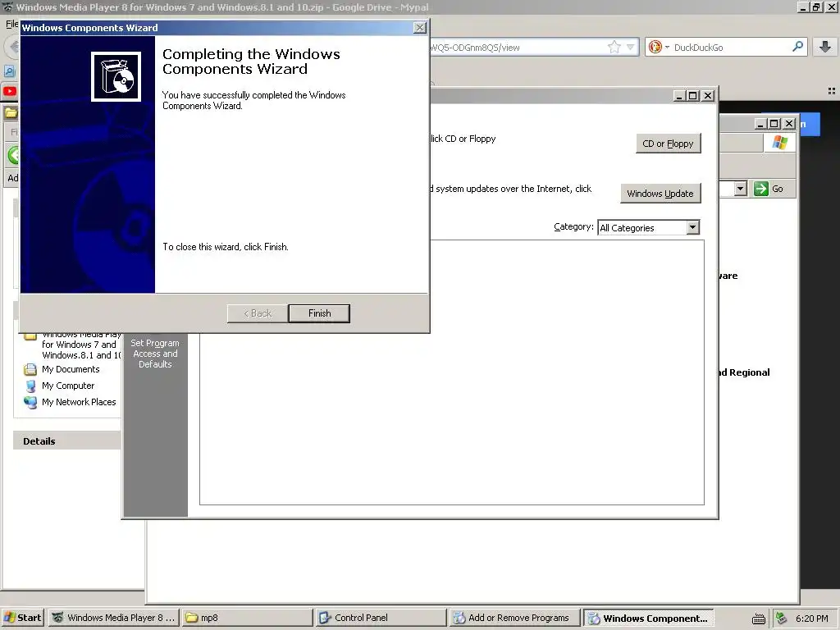
Task: Maximize the Add or Remove Programs window
Action: coord(692,95)
